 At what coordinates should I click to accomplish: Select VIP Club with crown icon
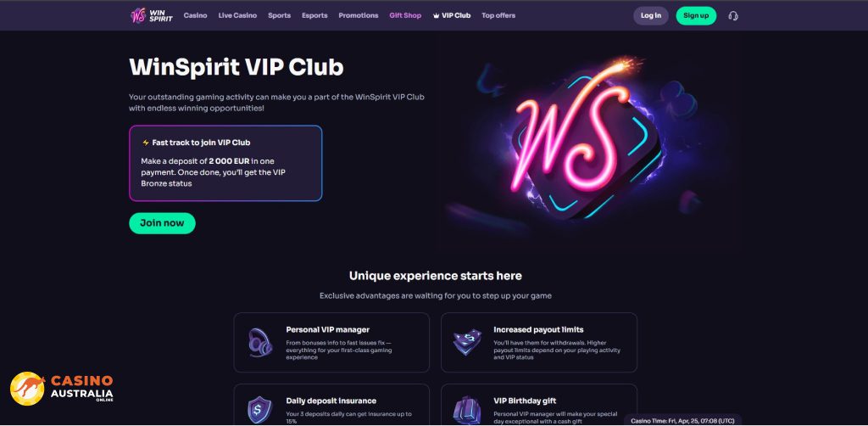pos(452,15)
